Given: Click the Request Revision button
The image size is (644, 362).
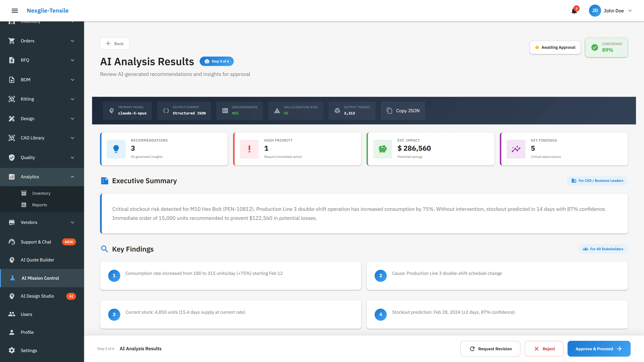Looking at the screenshot, I should (x=490, y=349).
